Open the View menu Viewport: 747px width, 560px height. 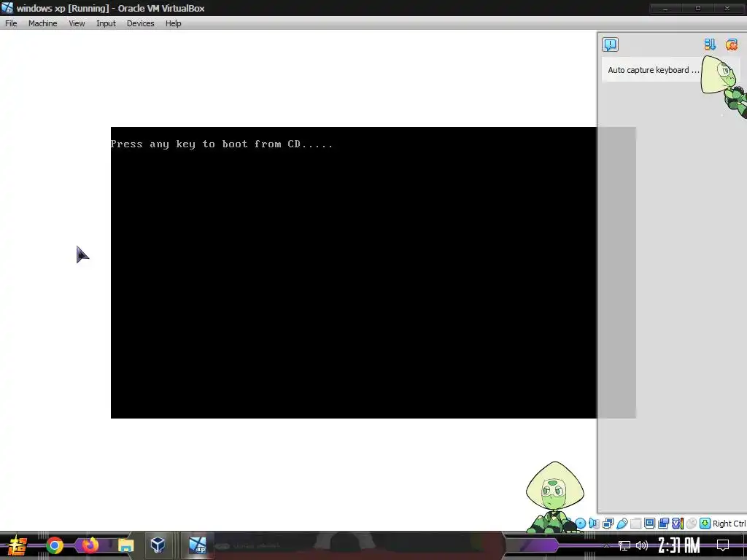point(77,23)
